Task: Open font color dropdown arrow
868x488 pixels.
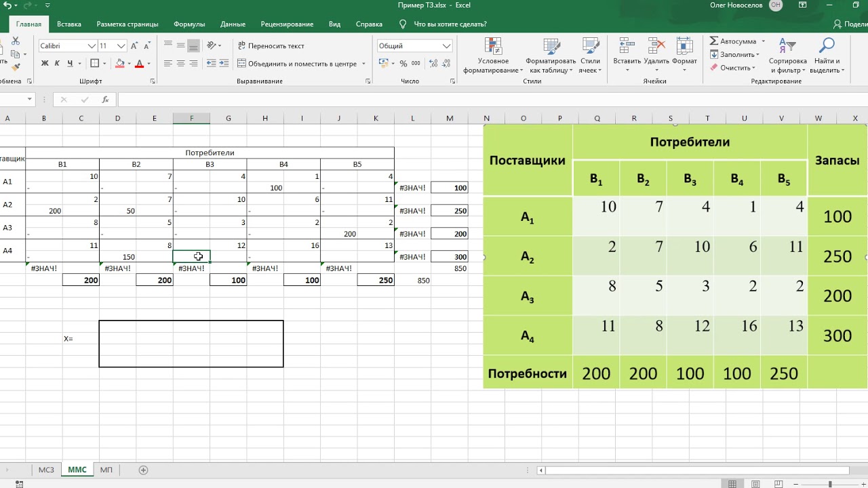Action: pyautogui.click(x=149, y=64)
